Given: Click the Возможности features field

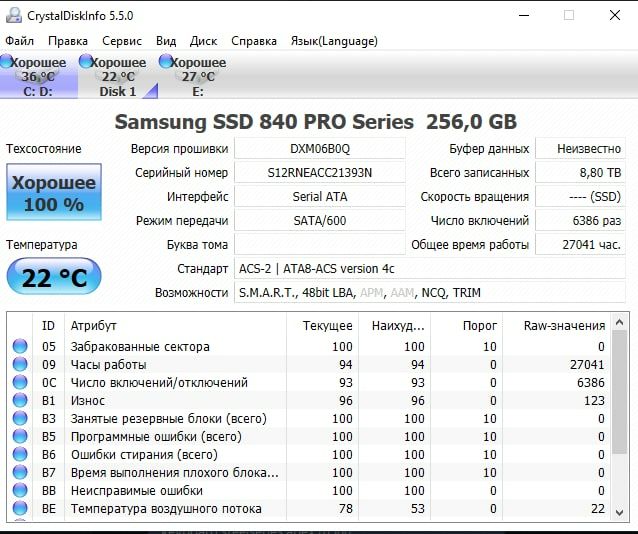Looking at the screenshot, I should [x=430, y=293].
